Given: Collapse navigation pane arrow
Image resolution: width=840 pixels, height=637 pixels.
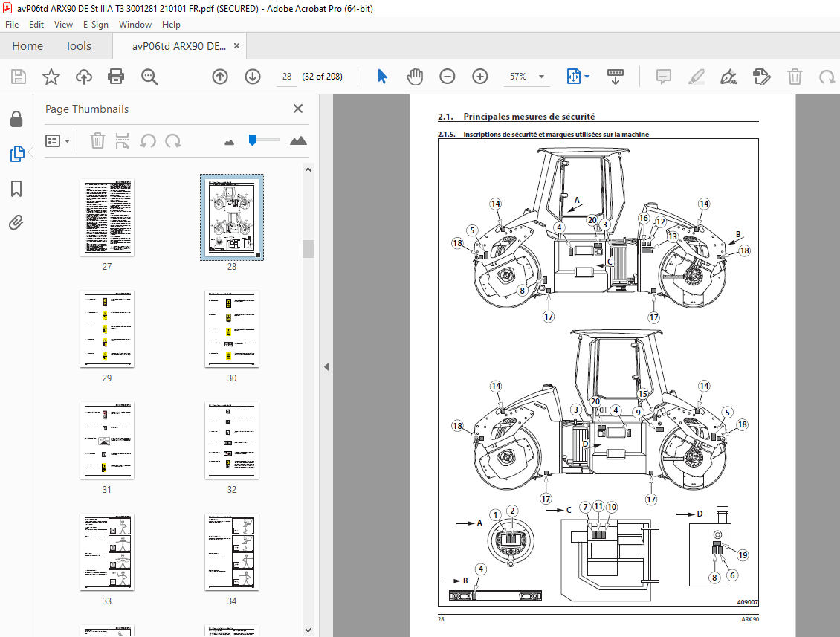Looking at the screenshot, I should click(326, 367).
